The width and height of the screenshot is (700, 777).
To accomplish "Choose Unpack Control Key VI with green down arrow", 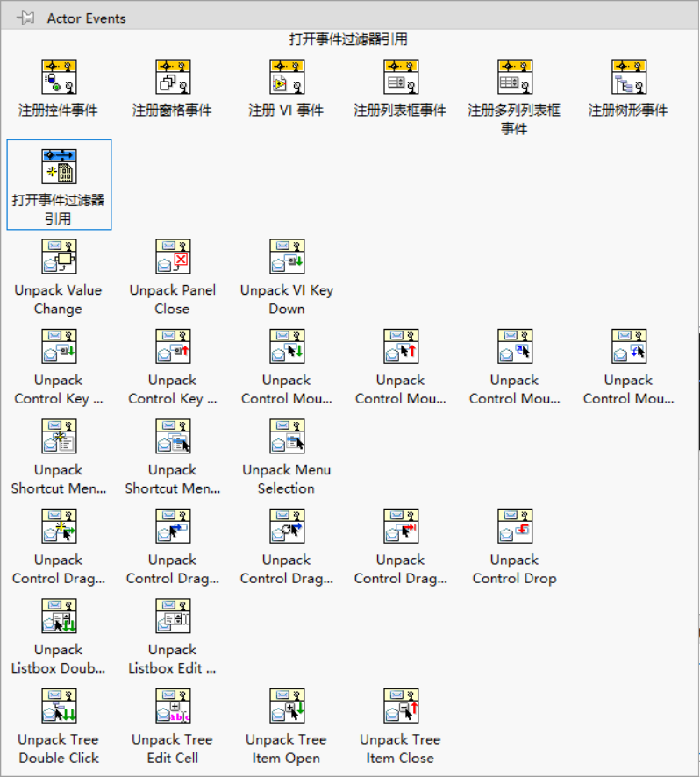I will tap(59, 346).
